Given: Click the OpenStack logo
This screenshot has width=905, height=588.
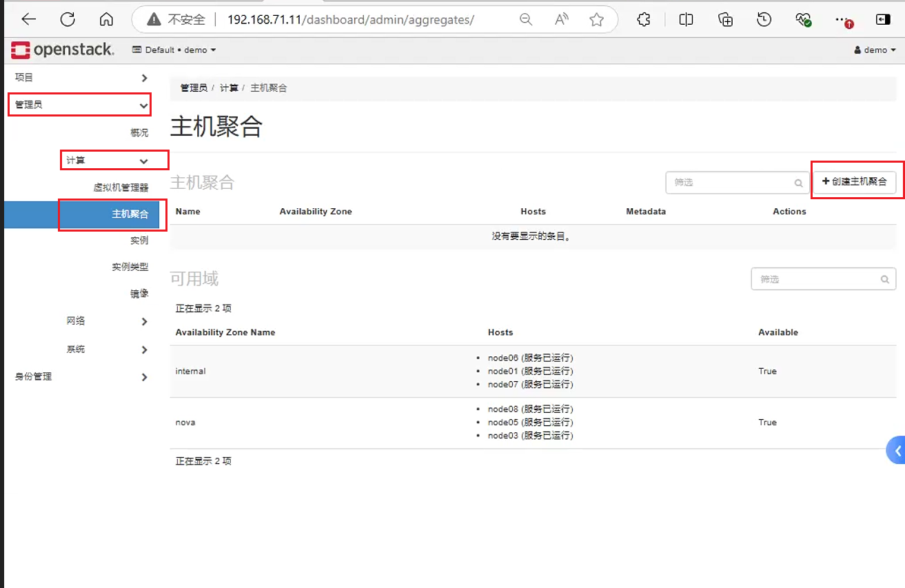Looking at the screenshot, I should [x=63, y=50].
